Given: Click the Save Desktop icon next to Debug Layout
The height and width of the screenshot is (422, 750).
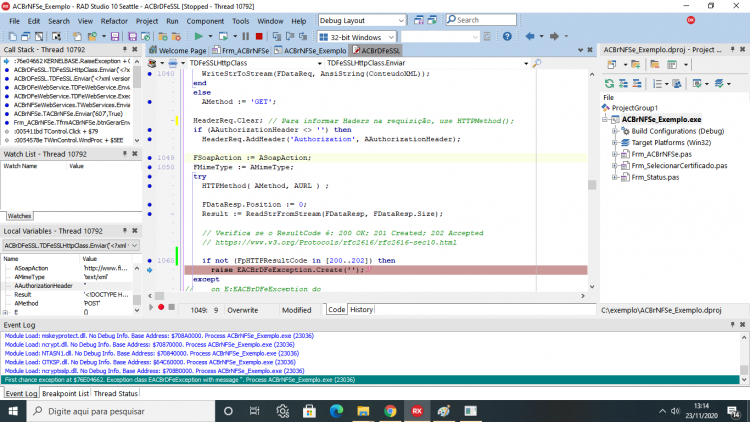Looking at the screenshot, I should click(419, 21).
